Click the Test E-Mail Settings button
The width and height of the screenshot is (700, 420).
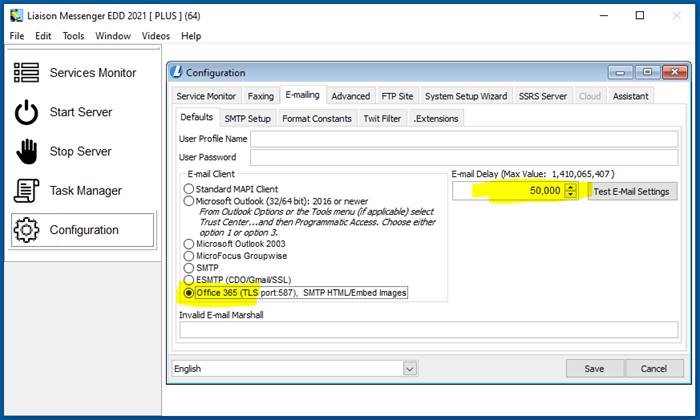[x=631, y=191]
